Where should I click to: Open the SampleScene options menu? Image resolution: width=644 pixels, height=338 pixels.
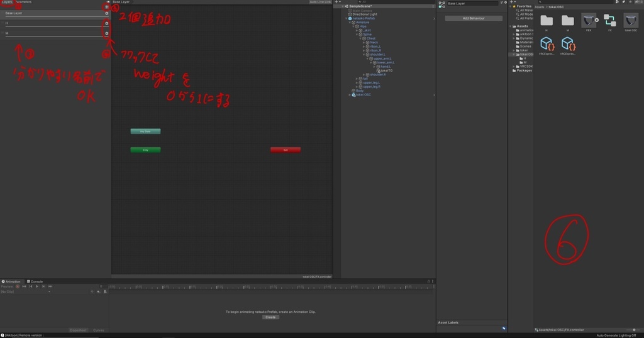(x=433, y=6)
